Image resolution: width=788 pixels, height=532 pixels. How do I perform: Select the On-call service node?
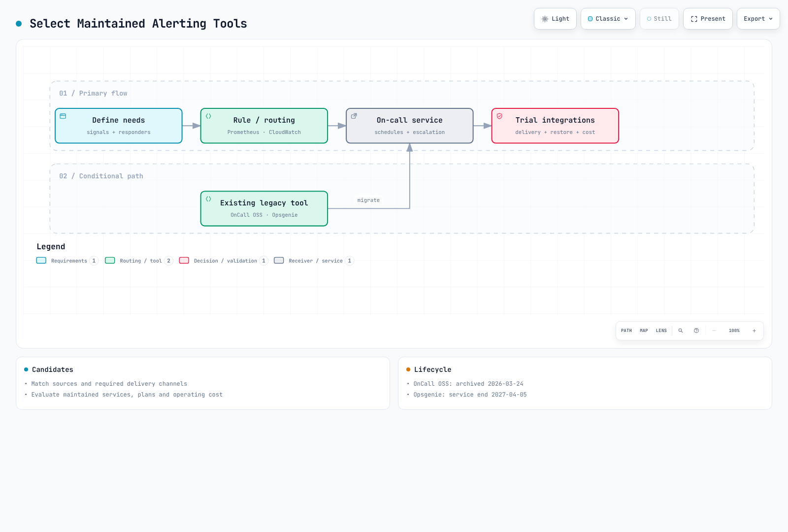pyautogui.click(x=410, y=126)
